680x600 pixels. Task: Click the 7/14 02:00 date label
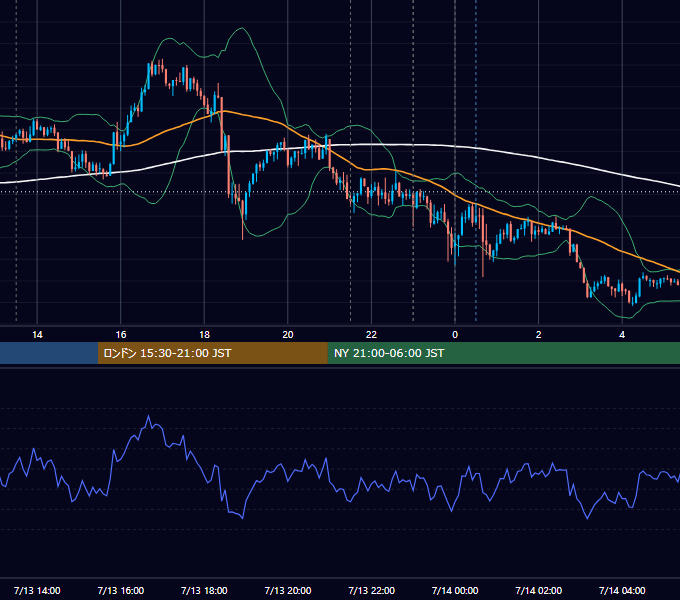(x=539, y=590)
